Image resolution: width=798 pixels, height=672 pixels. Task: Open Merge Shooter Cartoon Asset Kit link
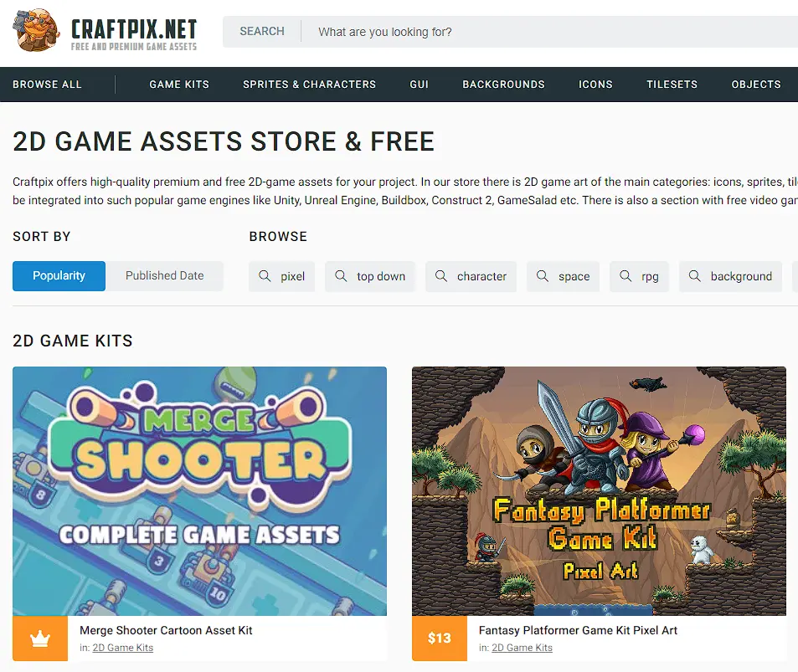coord(166,630)
